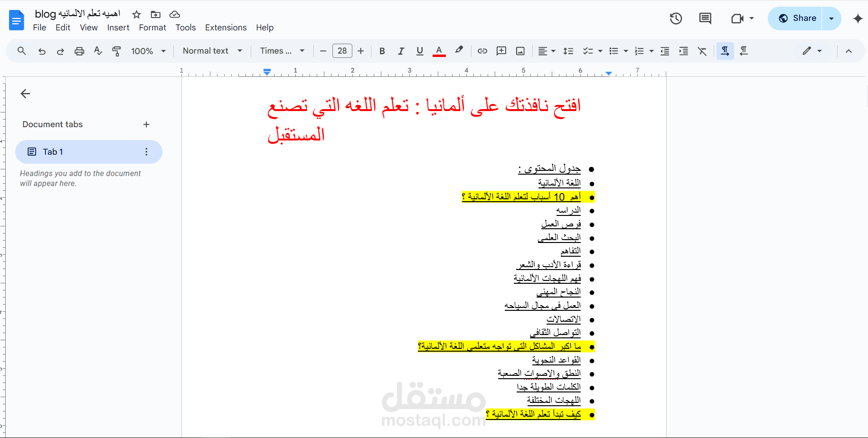Activate paint format roller
Image resolution: width=868 pixels, height=438 pixels.
pyautogui.click(x=116, y=51)
